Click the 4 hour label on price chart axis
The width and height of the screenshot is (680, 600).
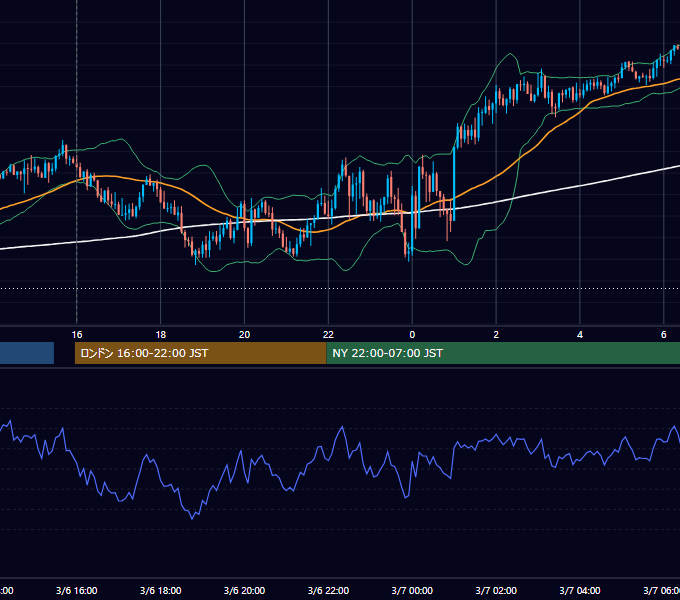(x=580, y=334)
